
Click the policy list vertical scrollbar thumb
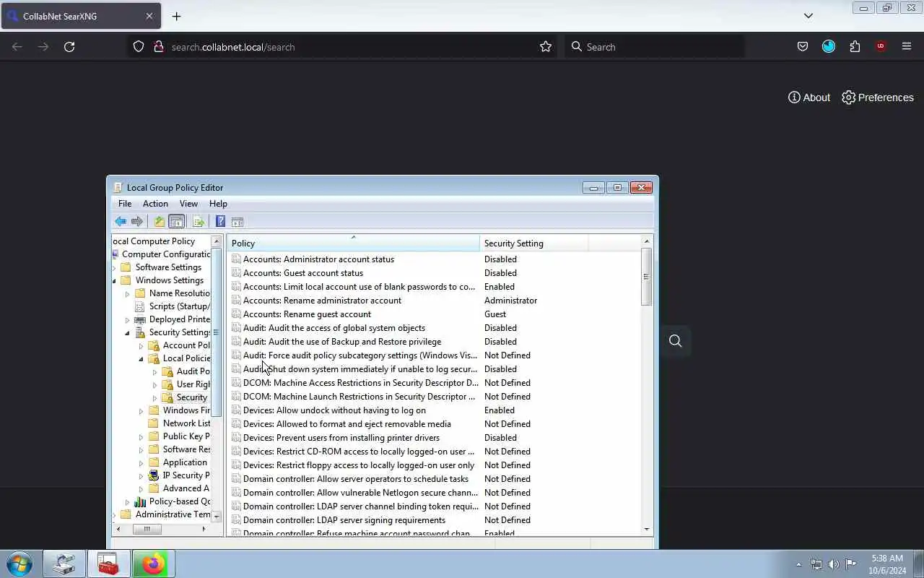[x=646, y=277]
